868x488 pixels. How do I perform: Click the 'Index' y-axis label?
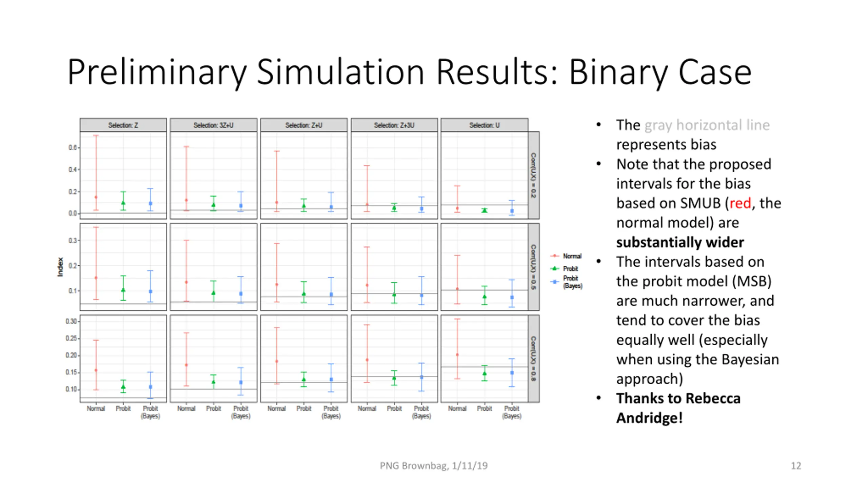[x=60, y=267]
